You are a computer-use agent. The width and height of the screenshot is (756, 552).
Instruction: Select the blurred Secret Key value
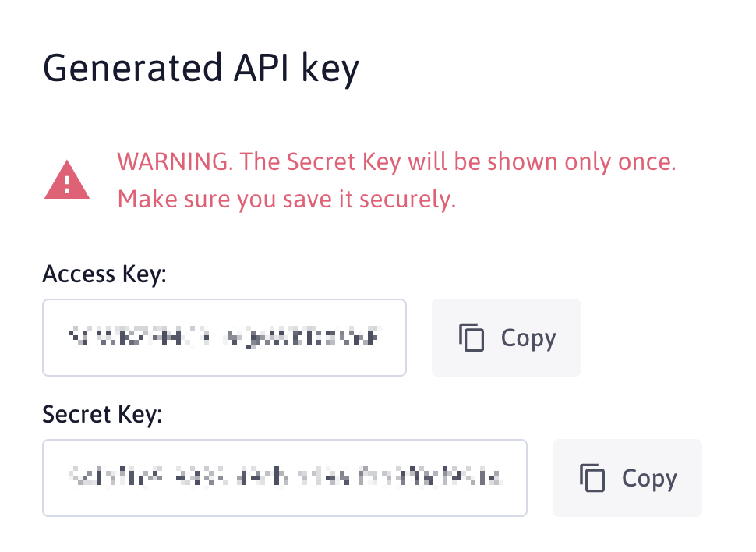[x=284, y=476]
